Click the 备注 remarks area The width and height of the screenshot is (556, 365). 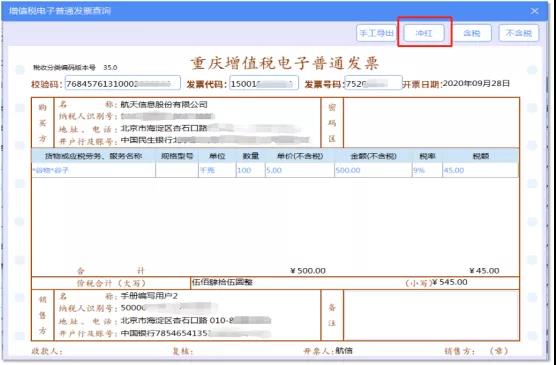pyautogui.click(x=431, y=315)
